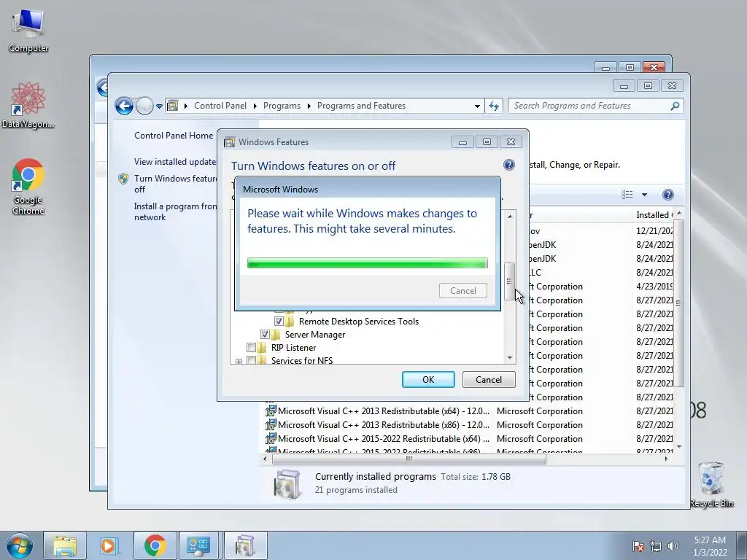
Task: Click the features list vertical scrollbar thumb
Action: pos(509,281)
